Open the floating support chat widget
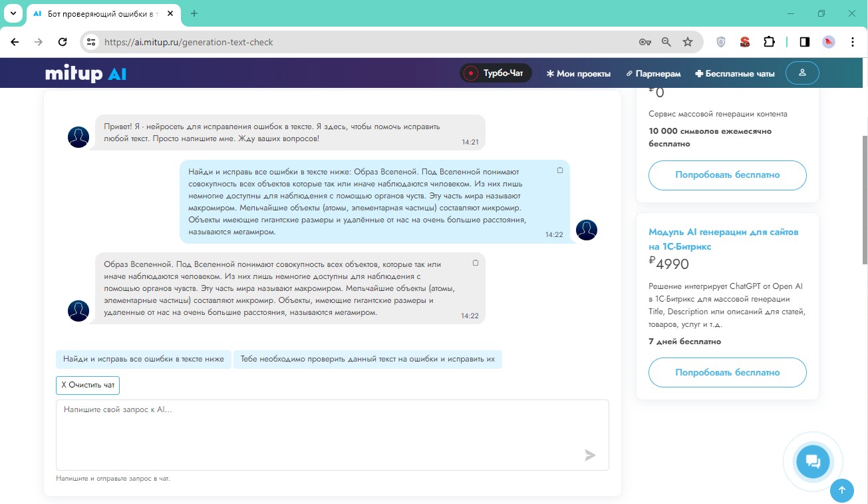Screen dimensions: 868x504 click(x=812, y=461)
